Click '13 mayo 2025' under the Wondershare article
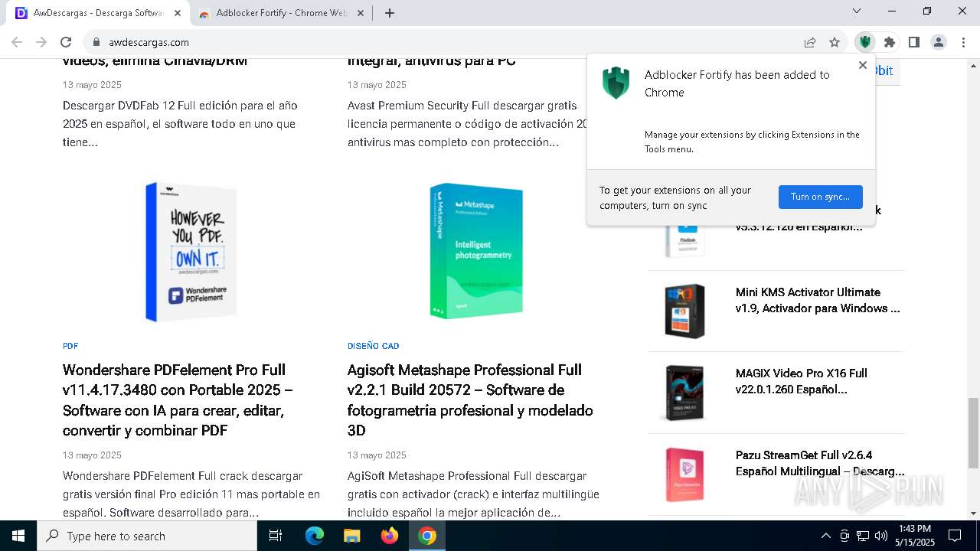This screenshot has height=551, width=980. click(92, 455)
